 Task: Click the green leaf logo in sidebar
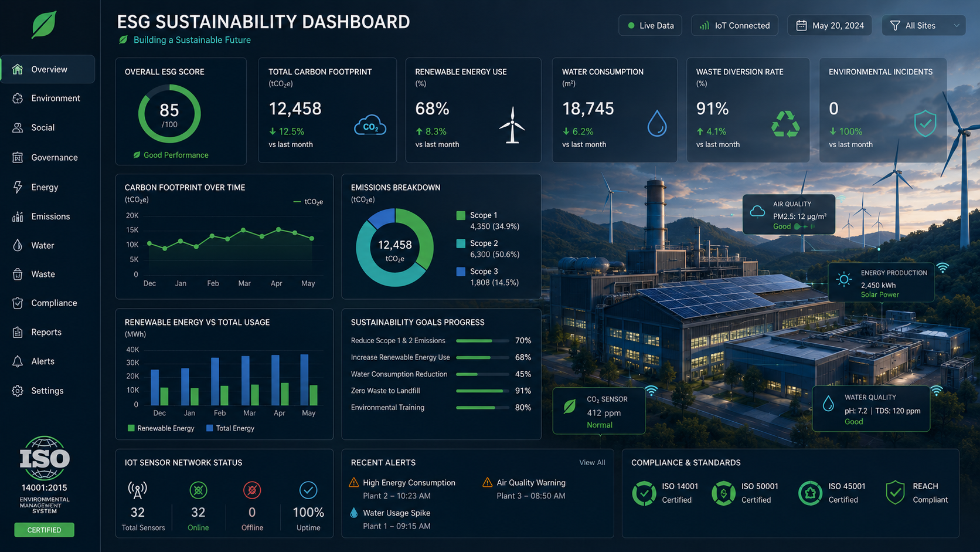[44, 25]
